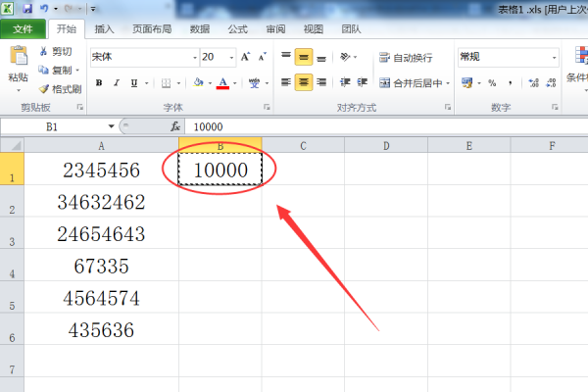Toggle bold formatting
This screenshot has width=588, height=392.
[x=98, y=83]
